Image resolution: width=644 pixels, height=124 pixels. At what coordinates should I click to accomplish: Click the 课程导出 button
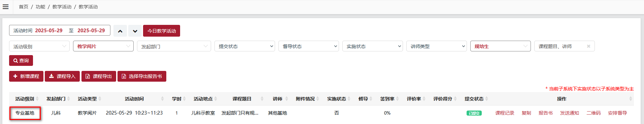point(99,76)
